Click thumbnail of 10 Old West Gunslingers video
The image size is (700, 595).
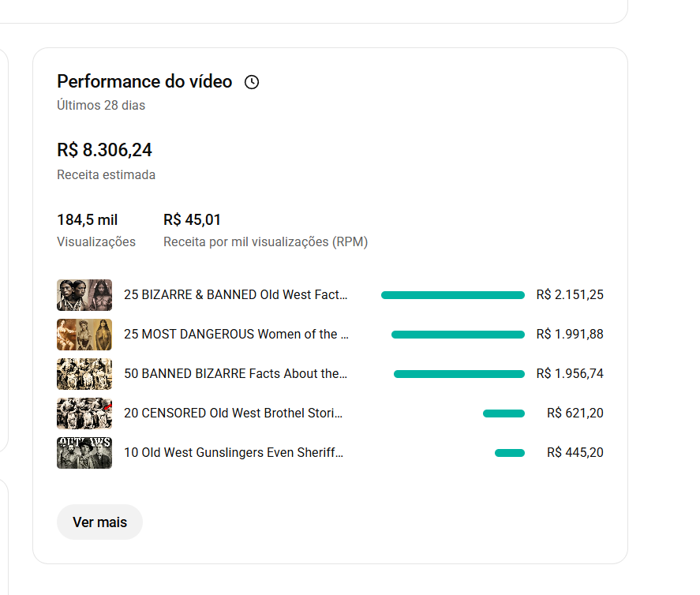coord(84,453)
